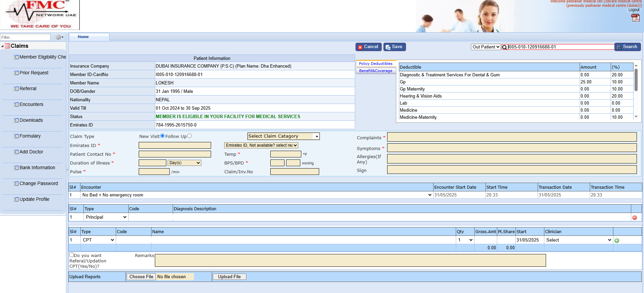
Task: Click the Bank Information sidebar icon
Action: (x=16, y=168)
